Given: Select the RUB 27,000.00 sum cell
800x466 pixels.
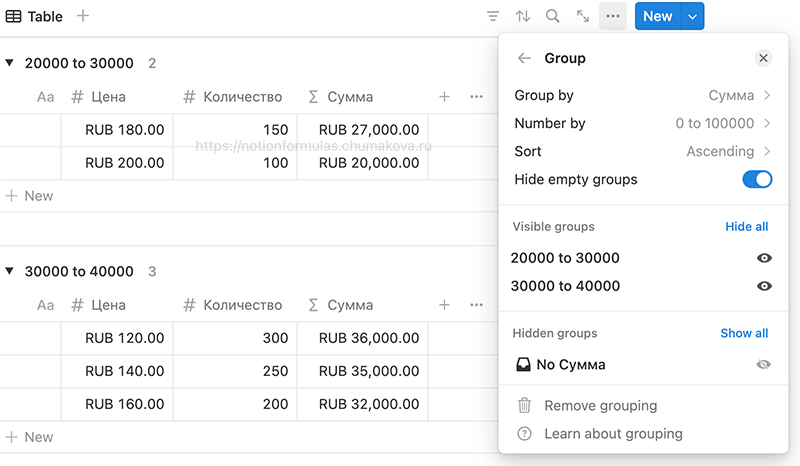Looking at the screenshot, I should [363, 130].
